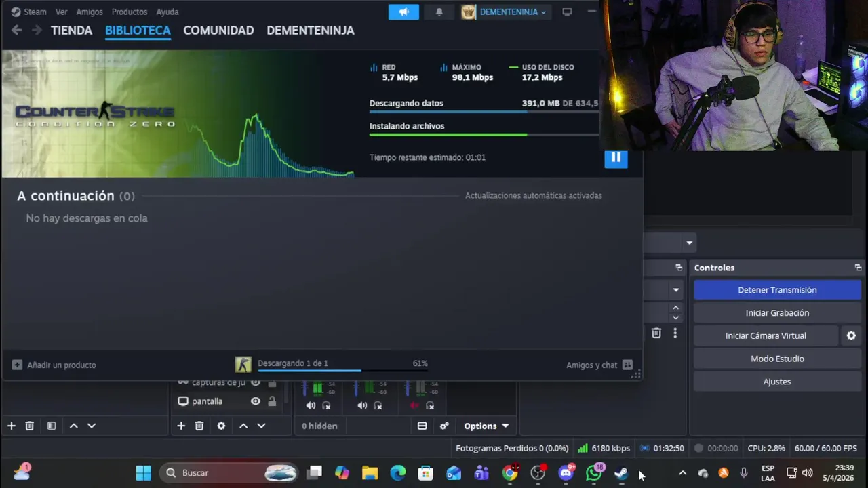The width and height of the screenshot is (868, 488).
Task: Mute first audio mixer channel
Action: [311, 405]
